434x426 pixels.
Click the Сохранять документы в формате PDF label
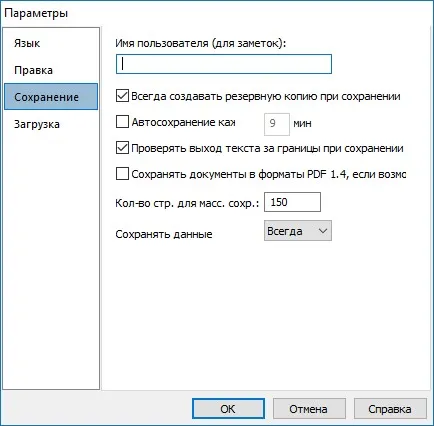click(x=268, y=174)
